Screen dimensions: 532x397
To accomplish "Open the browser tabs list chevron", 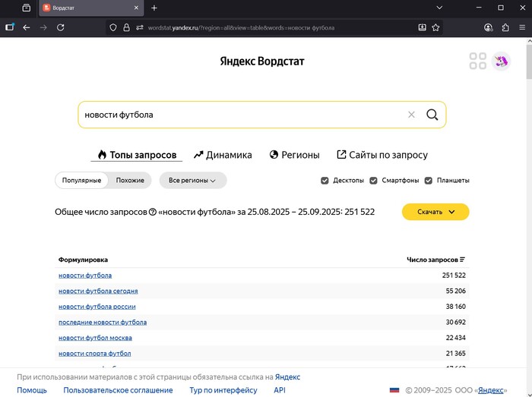I will click(439, 8).
